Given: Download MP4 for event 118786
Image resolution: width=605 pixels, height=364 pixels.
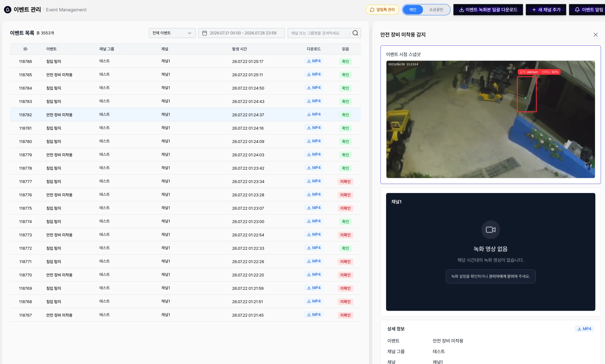Looking at the screenshot, I should click(x=314, y=61).
